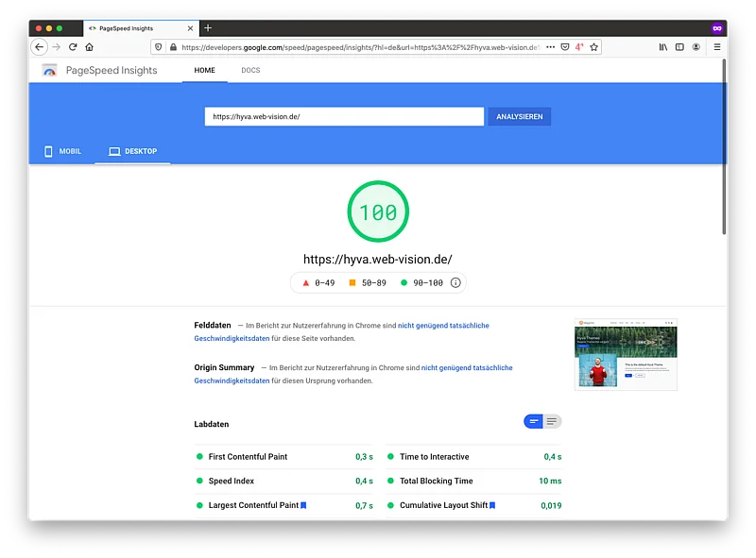The width and height of the screenshot is (756, 558).
Task: Open the DOCS tab
Action: (250, 71)
